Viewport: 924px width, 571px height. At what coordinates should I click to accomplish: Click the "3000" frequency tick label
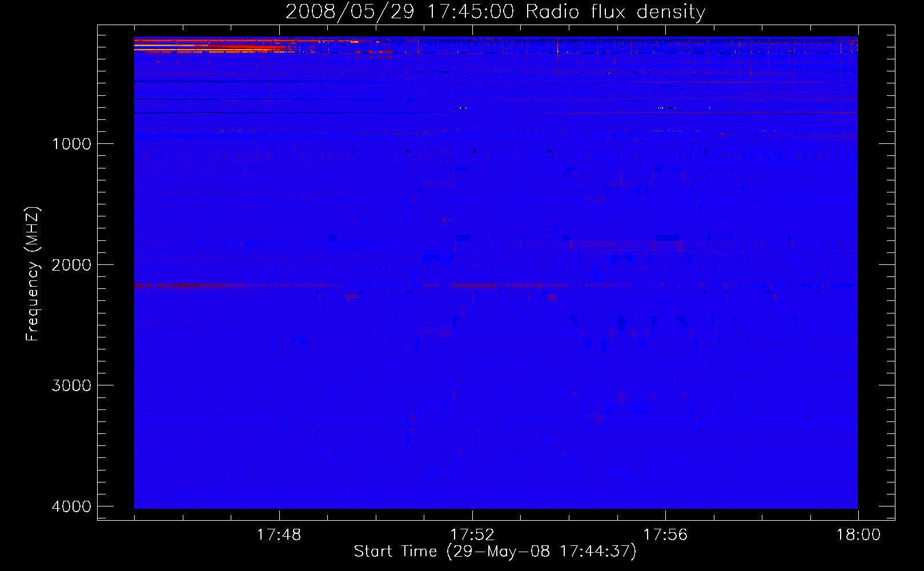tap(71, 385)
